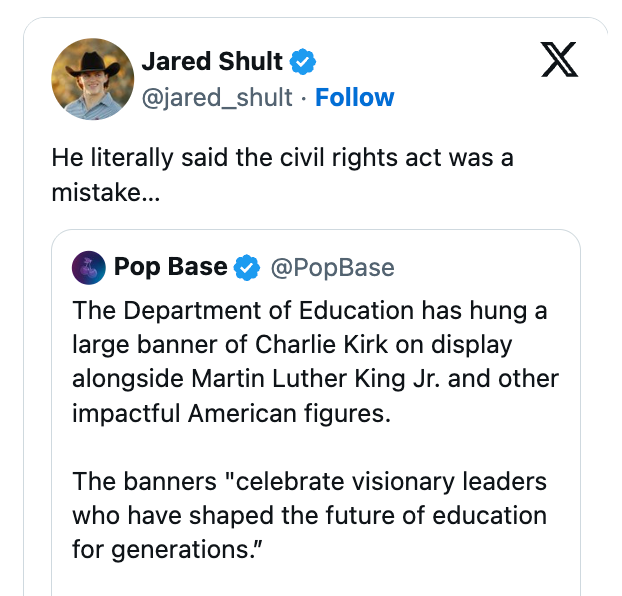Click the closing line 'for generations.'
This screenshot has width=622, height=596.
pyautogui.click(x=167, y=550)
